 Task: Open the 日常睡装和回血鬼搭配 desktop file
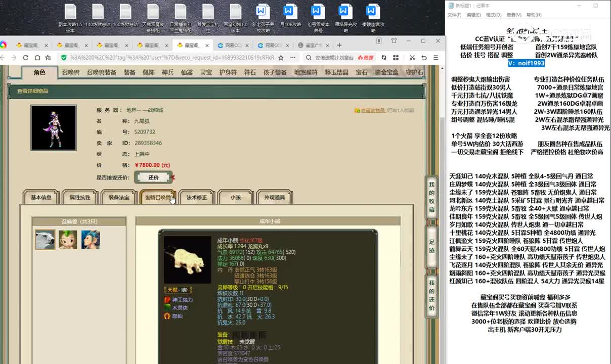(x=181, y=18)
